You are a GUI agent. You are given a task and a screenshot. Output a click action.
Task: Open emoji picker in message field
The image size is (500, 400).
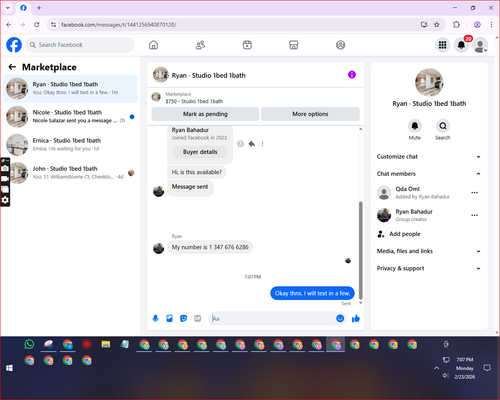click(340, 318)
